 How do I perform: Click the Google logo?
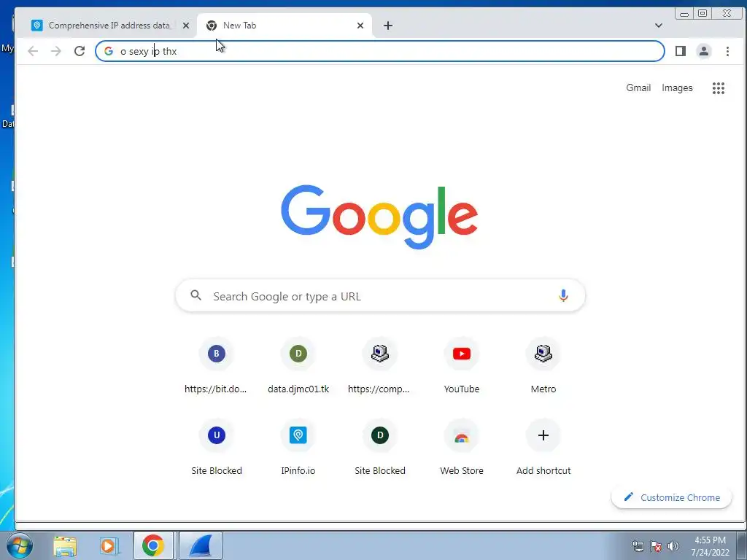click(379, 217)
